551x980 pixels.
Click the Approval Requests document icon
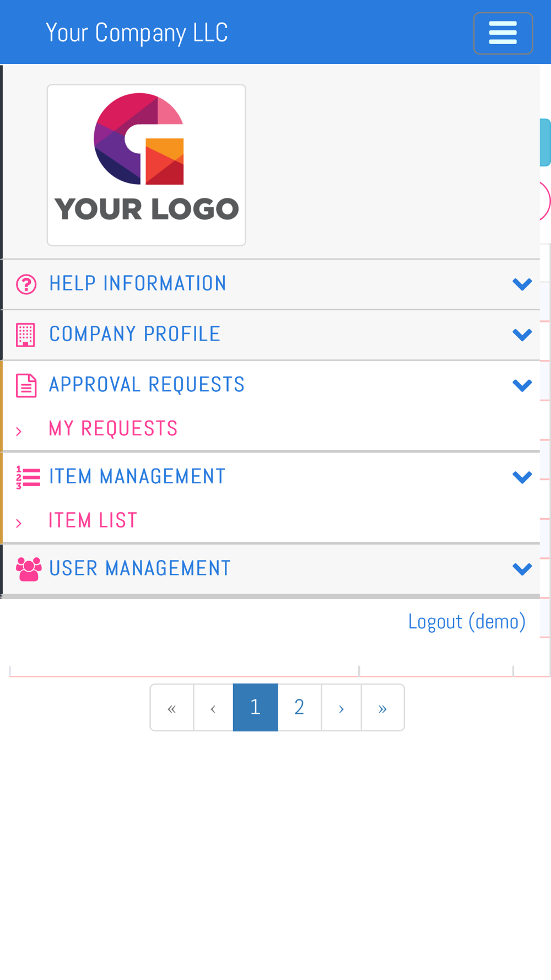(26, 385)
